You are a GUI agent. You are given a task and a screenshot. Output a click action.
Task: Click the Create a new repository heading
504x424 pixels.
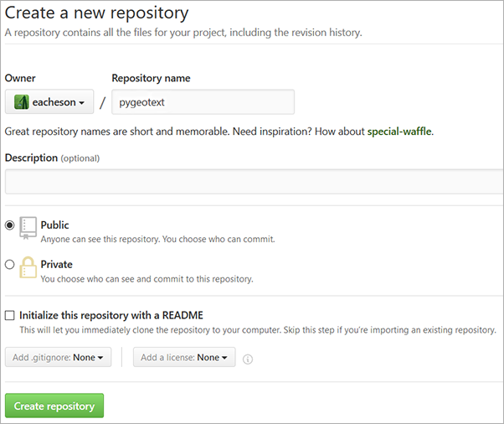point(97,13)
